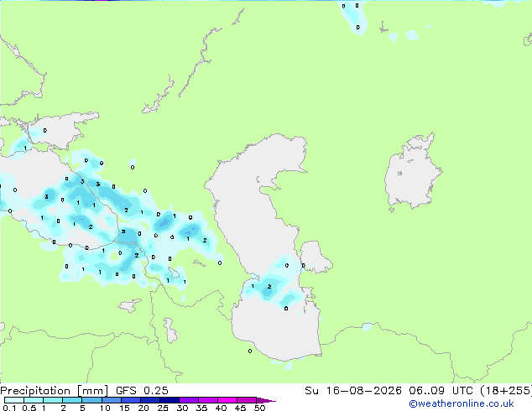Click the 25–30 mm dark navy legend swatch
The image size is (532, 411).
coord(169,400)
